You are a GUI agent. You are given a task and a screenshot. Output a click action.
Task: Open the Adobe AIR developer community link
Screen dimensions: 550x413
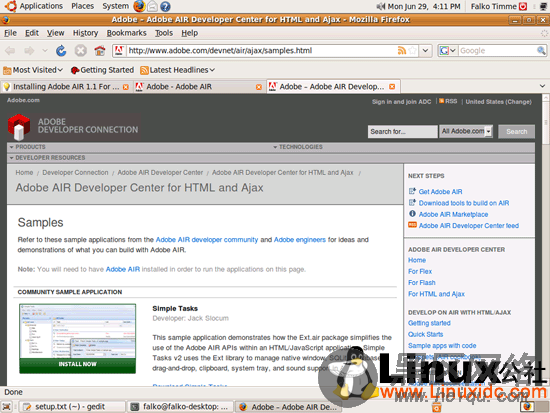(207, 240)
